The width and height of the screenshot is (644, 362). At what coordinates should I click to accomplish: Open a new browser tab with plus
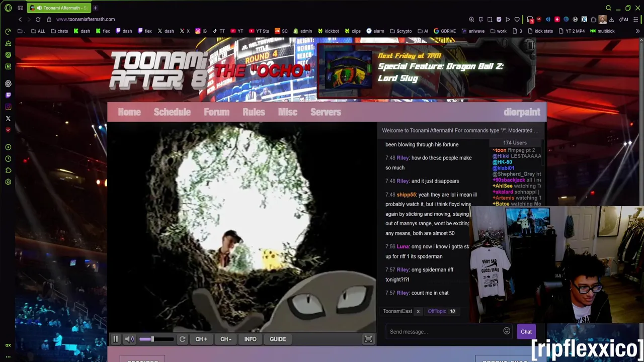coord(95,8)
